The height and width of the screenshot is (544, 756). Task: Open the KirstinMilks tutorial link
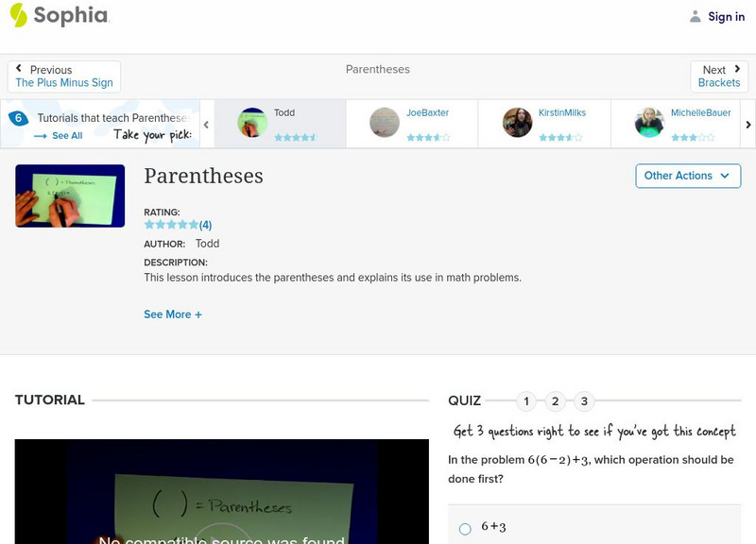[562, 112]
